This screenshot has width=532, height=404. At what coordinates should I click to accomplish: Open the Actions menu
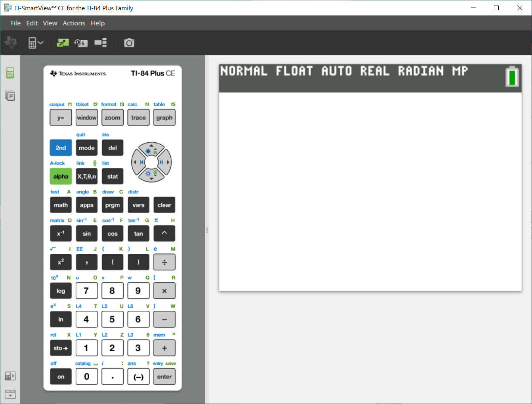click(x=74, y=23)
